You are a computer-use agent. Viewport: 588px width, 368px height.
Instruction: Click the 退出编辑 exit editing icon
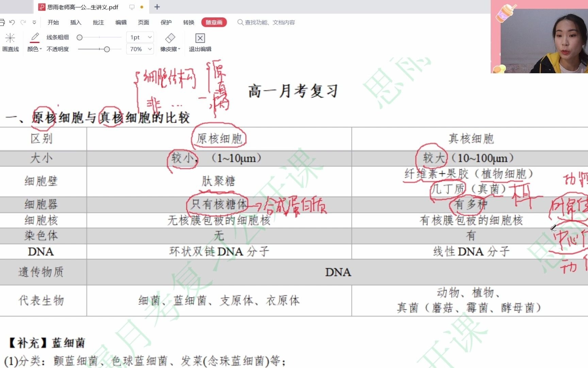(200, 38)
